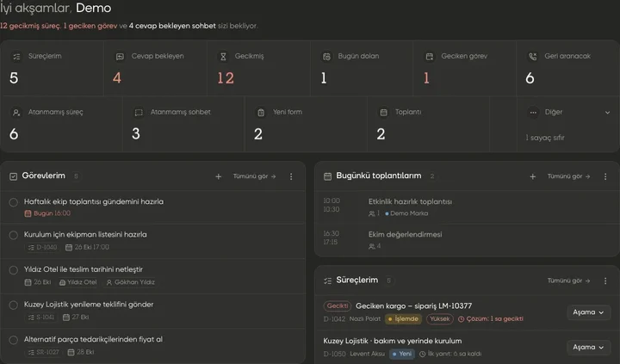Click the Geri aranacak phone icon
This screenshot has height=364, width=620.
click(x=533, y=57)
